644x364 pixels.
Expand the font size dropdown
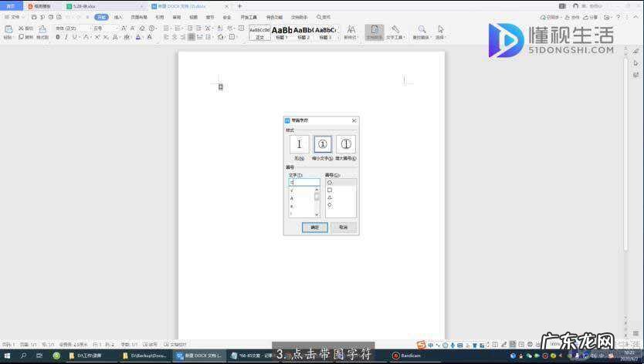(117, 29)
